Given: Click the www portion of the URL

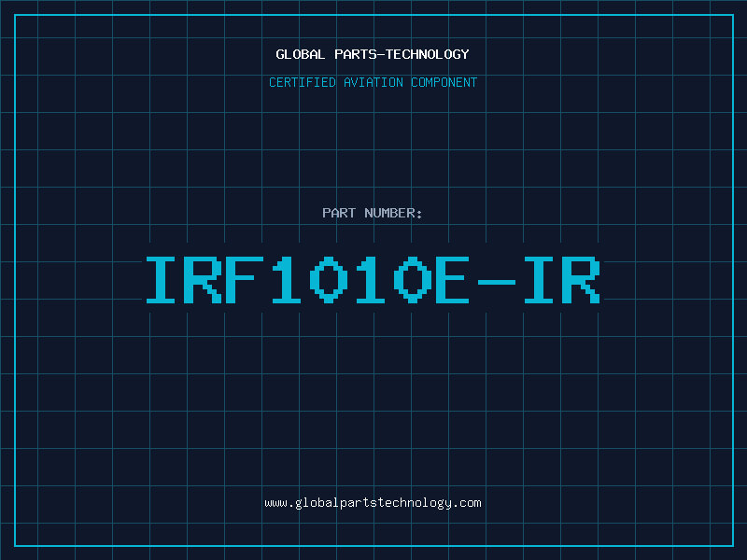Looking at the screenshot, I should tap(275, 503).
